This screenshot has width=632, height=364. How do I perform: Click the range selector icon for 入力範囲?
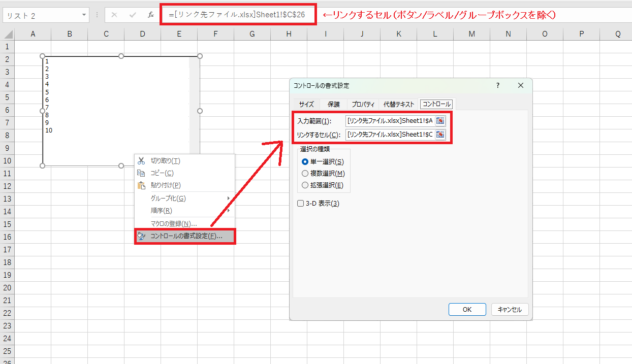[x=441, y=121]
